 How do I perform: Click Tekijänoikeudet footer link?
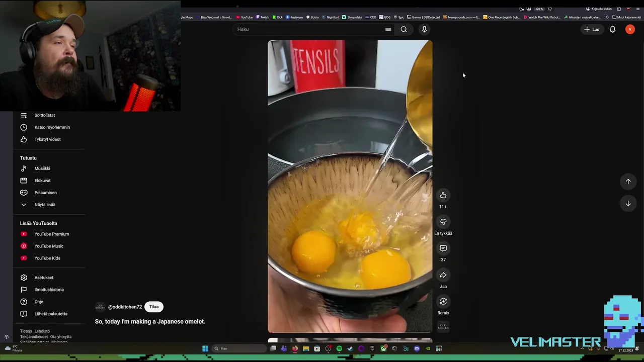coord(34,337)
